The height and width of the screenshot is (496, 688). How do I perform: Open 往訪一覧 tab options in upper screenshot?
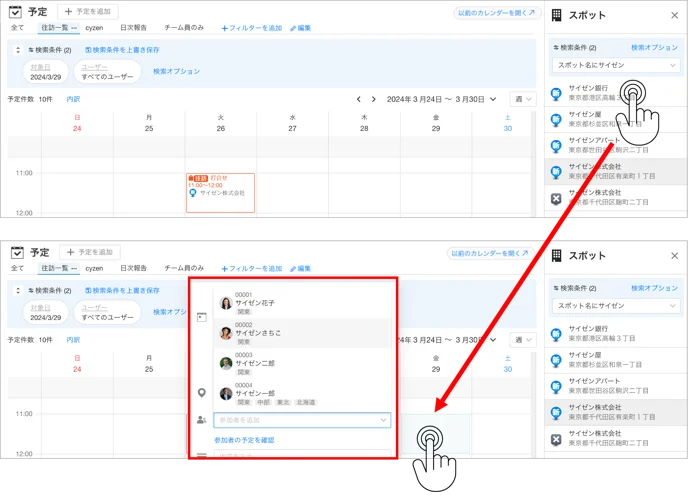[x=74, y=28]
